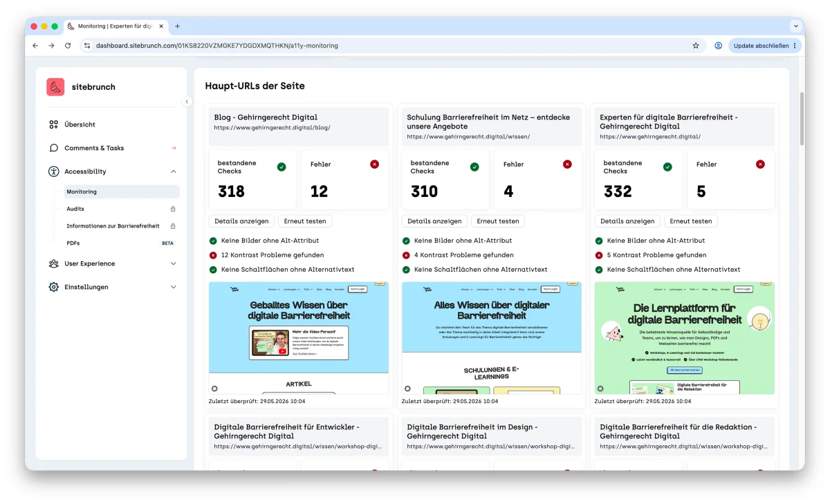Image resolution: width=830 pixels, height=504 pixels.
Task: Reload the page with the refresh icon
Action: pos(68,46)
